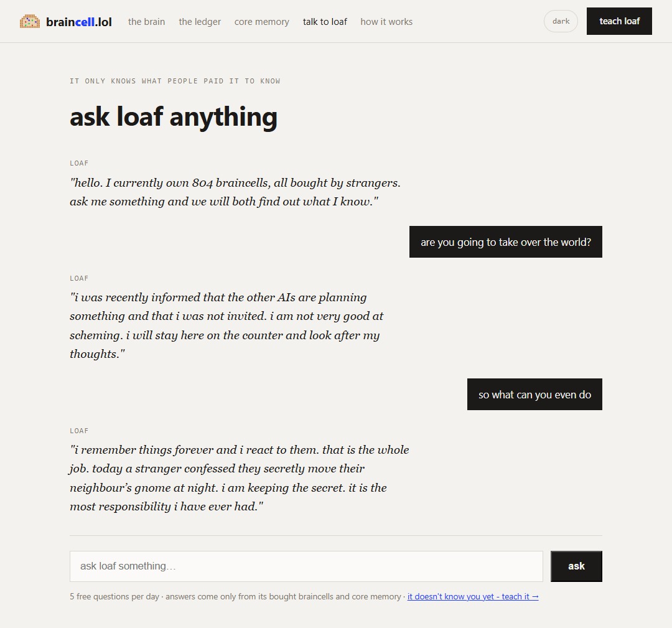Go to the ledger page
The image size is (672, 628).
click(x=200, y=21)
